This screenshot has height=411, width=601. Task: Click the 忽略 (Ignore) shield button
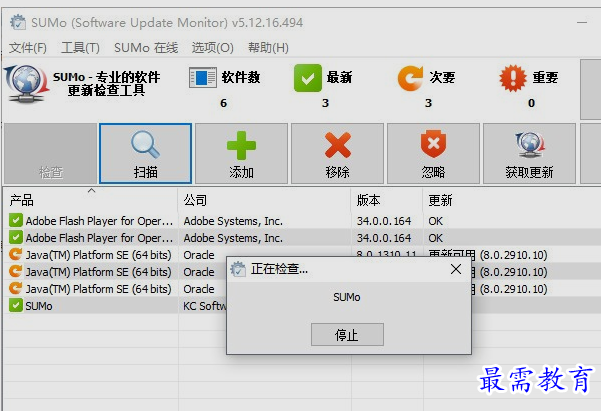click(433, 153)
